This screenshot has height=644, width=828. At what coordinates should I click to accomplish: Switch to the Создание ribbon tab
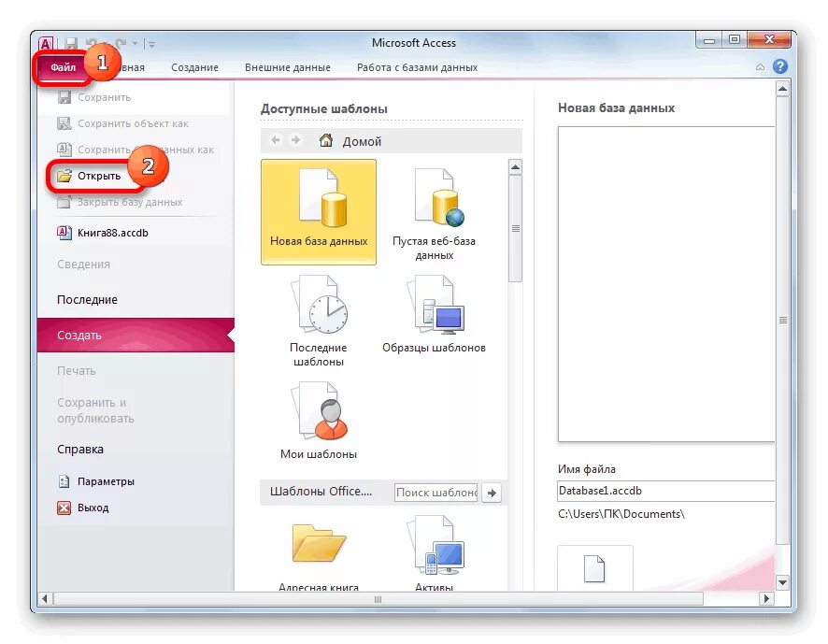(194, 67)
